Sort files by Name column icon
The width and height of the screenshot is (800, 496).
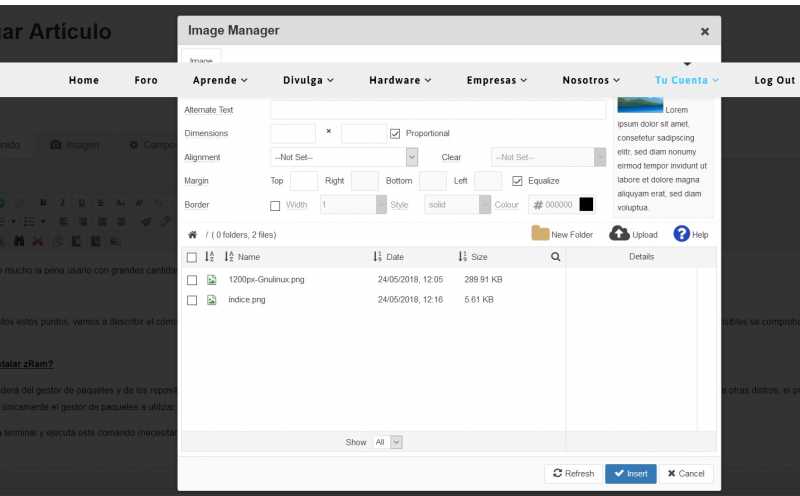229,257
